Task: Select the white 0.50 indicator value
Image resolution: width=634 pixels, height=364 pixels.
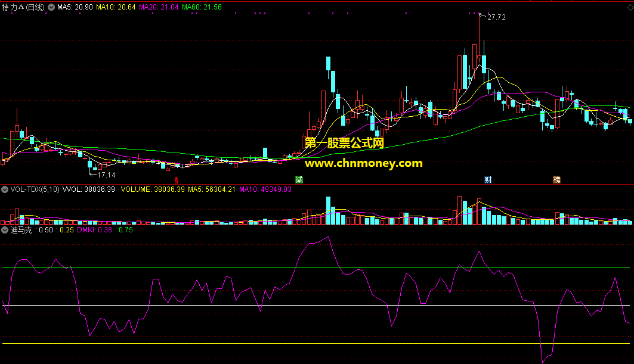Action: tap(44, 230)
